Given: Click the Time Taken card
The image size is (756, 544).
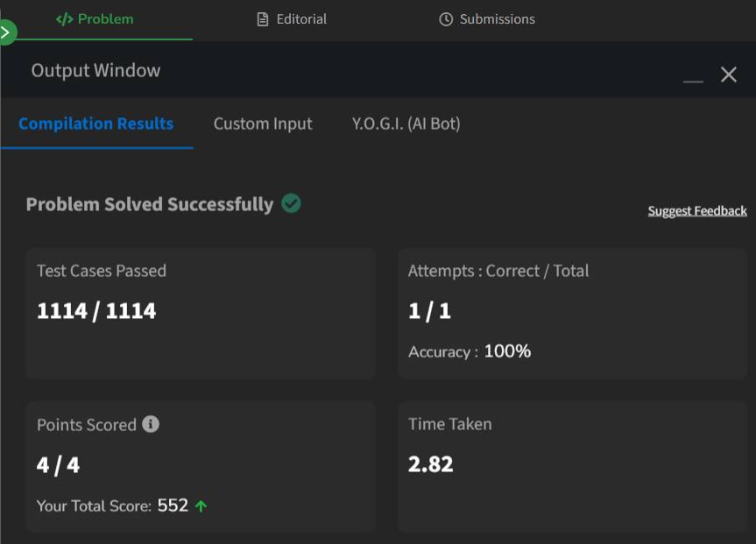Looking at the screenshot, I should tap(572, 467).
